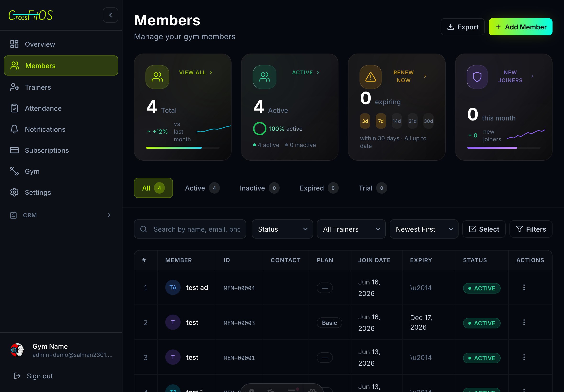Click the new joiners purple progress bar
This screenshot has width=564, height=392.
(x=503, y=147)
